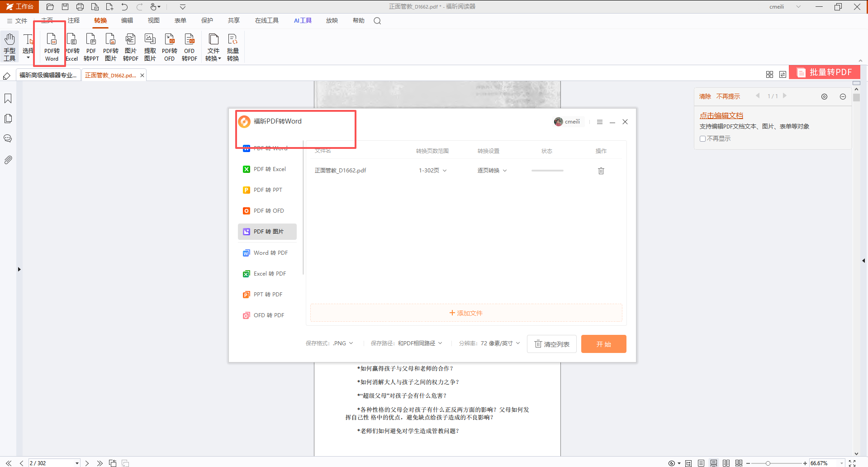Click the 添加文件 add file button

(x=466, y=313)
